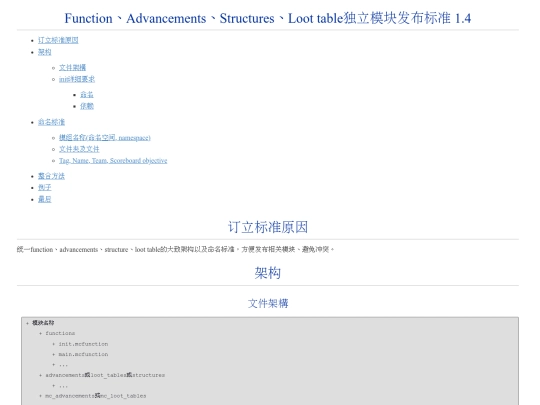Image resolution: width=540 pixels, height=405 pixels.
Task: Click the page title ending in 1.4
Action: point(268,18)
